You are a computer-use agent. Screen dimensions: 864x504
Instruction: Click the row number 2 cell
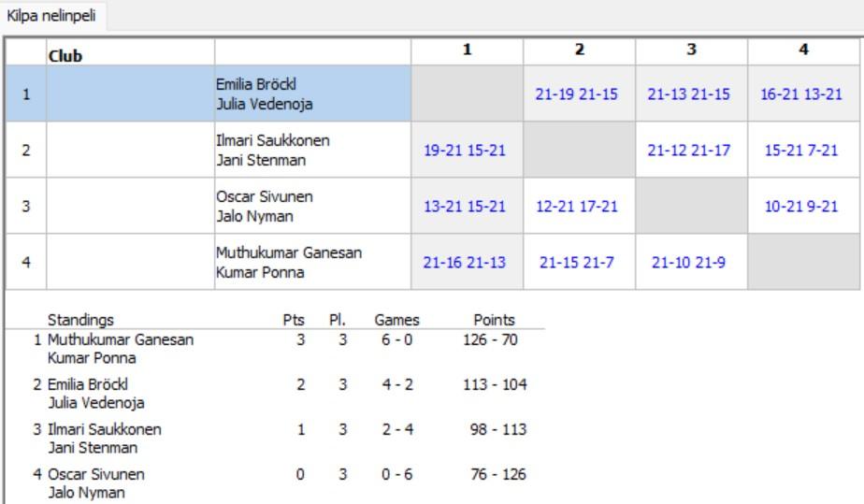26,150
